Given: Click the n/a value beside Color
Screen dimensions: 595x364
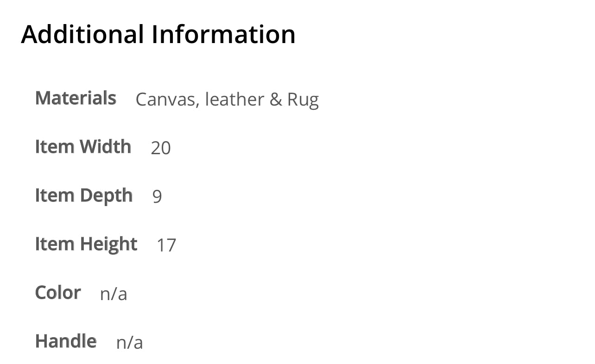Looking at the screenshot, I should 114,294.
